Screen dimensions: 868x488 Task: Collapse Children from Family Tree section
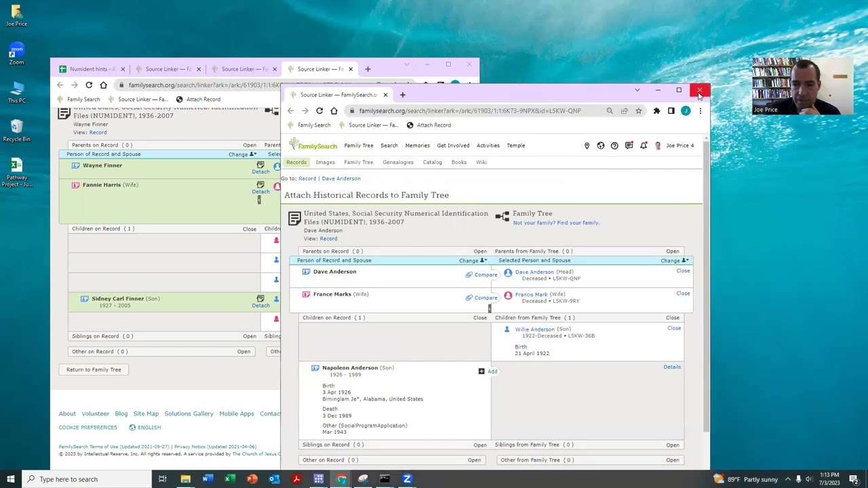(x=673, y=318)
